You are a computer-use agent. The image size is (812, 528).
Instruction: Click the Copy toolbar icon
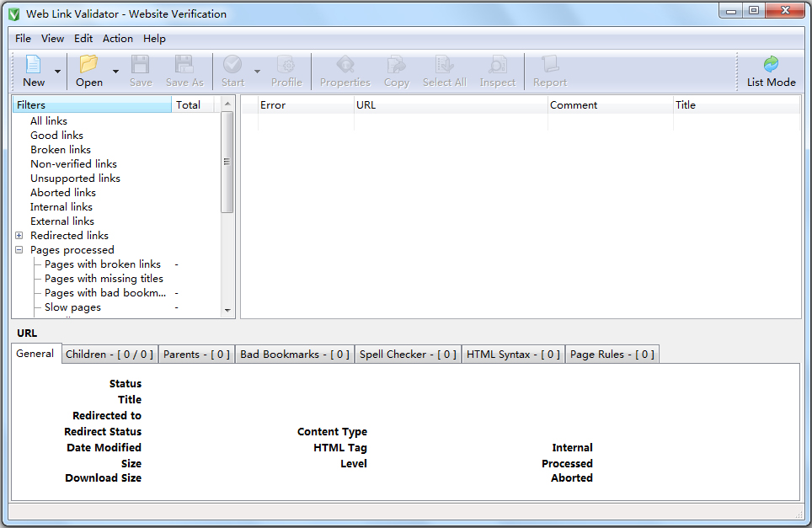click(396, 64)
